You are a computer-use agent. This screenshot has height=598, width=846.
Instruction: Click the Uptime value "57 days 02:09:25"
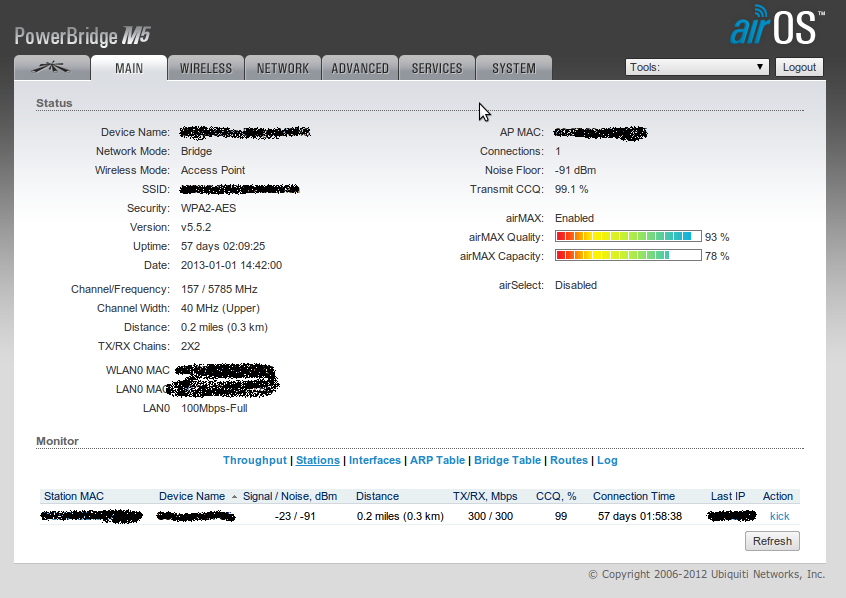tap(223, 247)
